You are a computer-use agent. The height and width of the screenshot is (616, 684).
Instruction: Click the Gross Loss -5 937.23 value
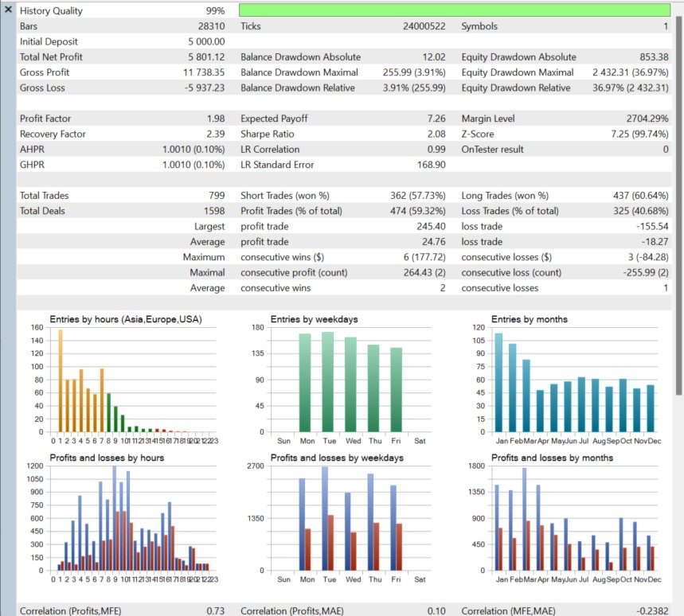tap(205, 88)
